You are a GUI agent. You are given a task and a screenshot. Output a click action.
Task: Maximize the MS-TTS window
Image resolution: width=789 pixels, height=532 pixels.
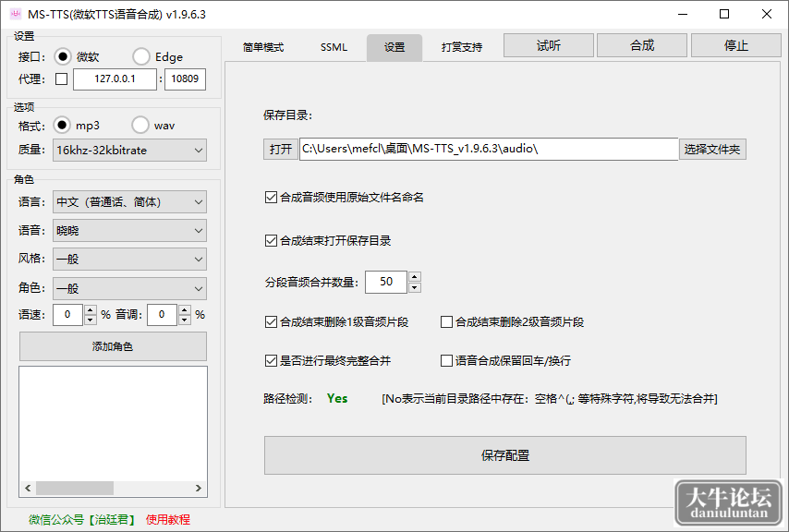pyautogui.click(x=724, y=14)
